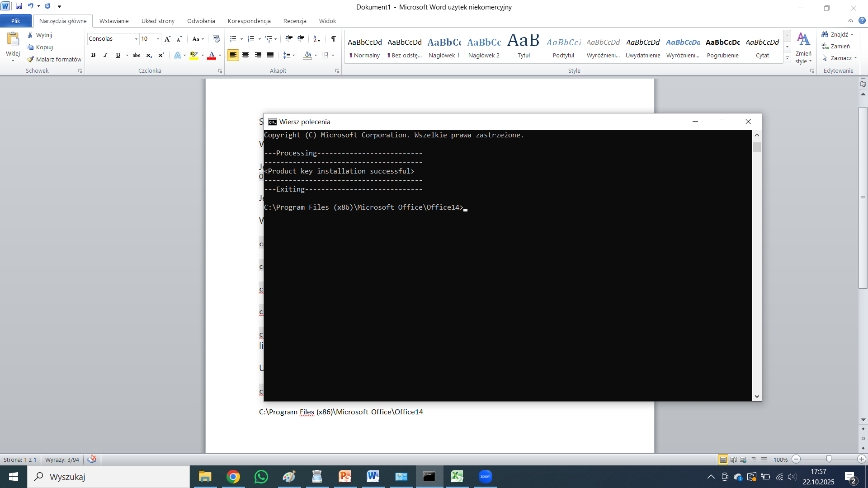This screenshot has height=488, width=868.
Task: Click the bullet list icon
Action: point(233,39)
